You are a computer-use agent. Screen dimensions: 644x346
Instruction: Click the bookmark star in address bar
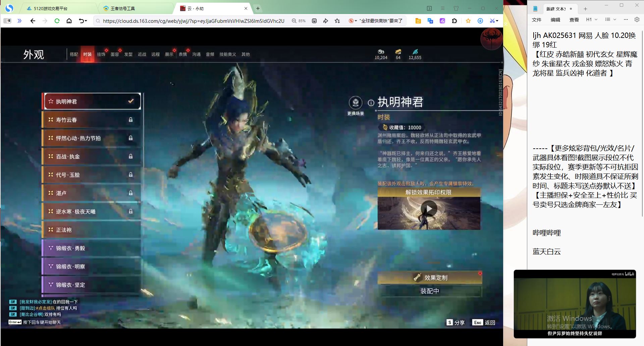(337, 21)
